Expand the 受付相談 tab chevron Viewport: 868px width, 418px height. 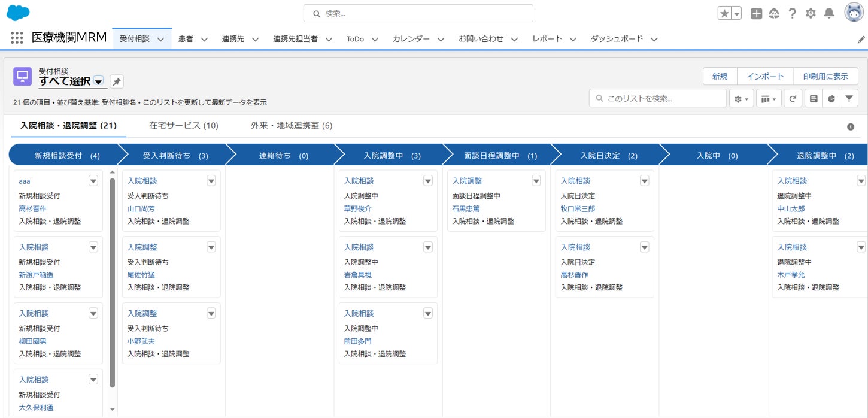coord(160,39)
